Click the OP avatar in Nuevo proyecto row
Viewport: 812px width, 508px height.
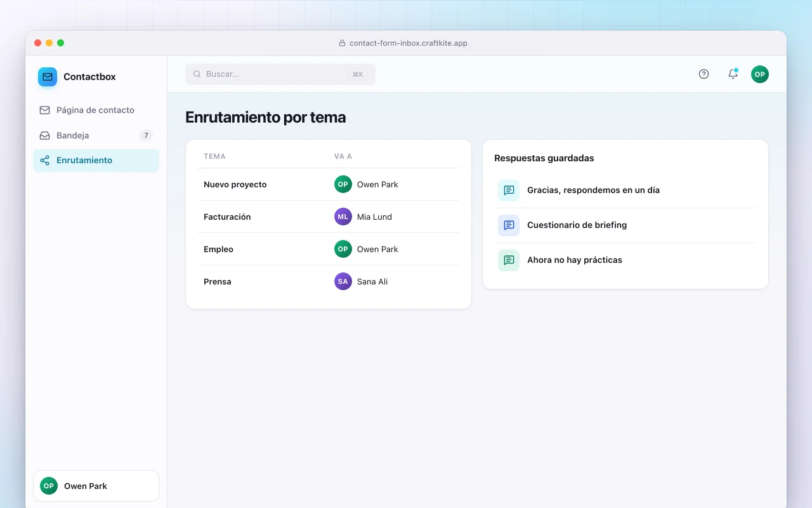click(x=343, y=184)
